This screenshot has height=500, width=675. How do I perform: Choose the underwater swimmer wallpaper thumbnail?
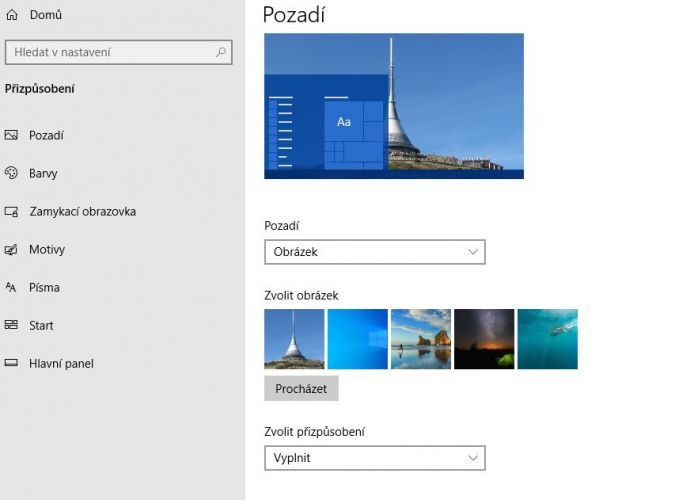coord(548,339)
